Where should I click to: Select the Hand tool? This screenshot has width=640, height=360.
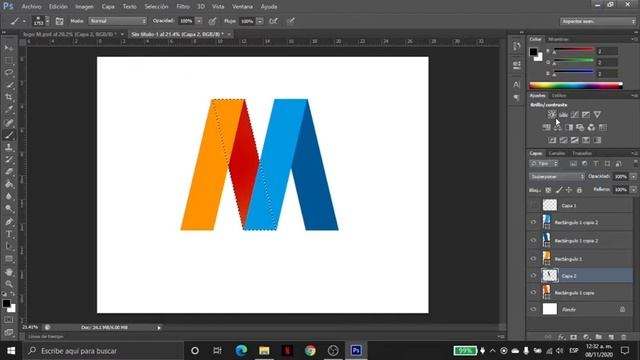click(9, 271)
